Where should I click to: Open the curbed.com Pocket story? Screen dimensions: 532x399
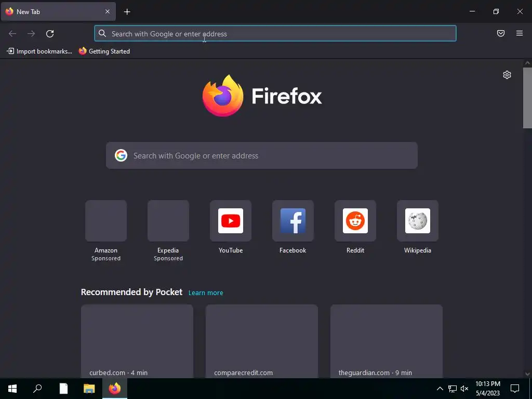(137, 341)
